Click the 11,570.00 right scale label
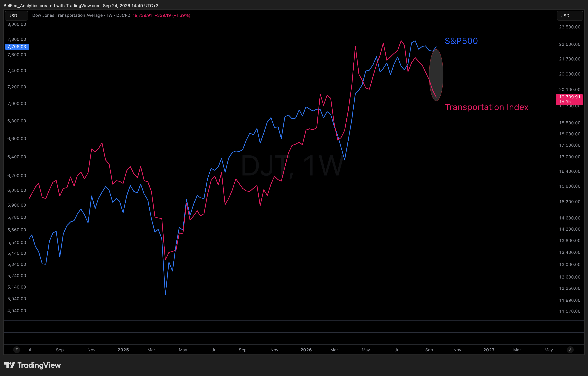588x376 pixels. pyautogui.click(x=570, y=311)
